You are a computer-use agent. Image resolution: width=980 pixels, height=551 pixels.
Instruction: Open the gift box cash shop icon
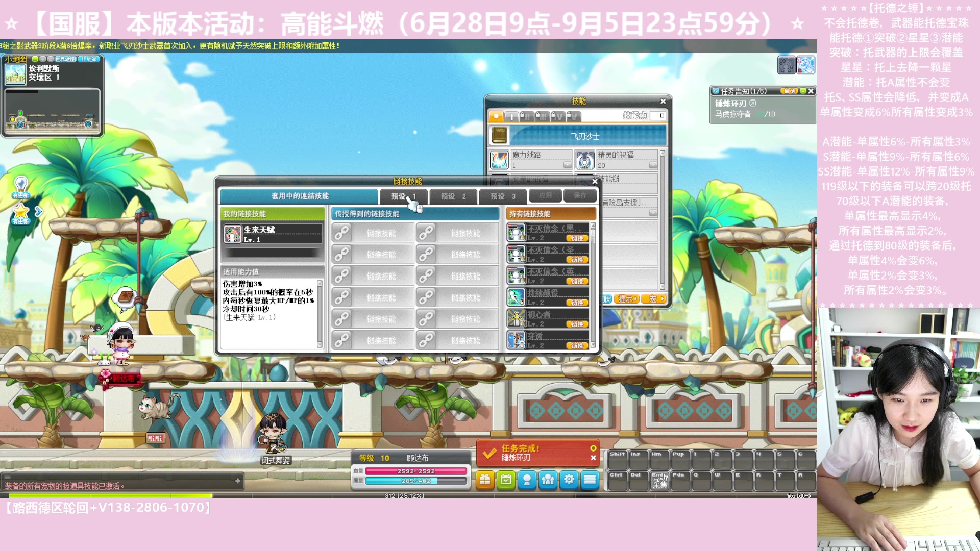(485, 480)
